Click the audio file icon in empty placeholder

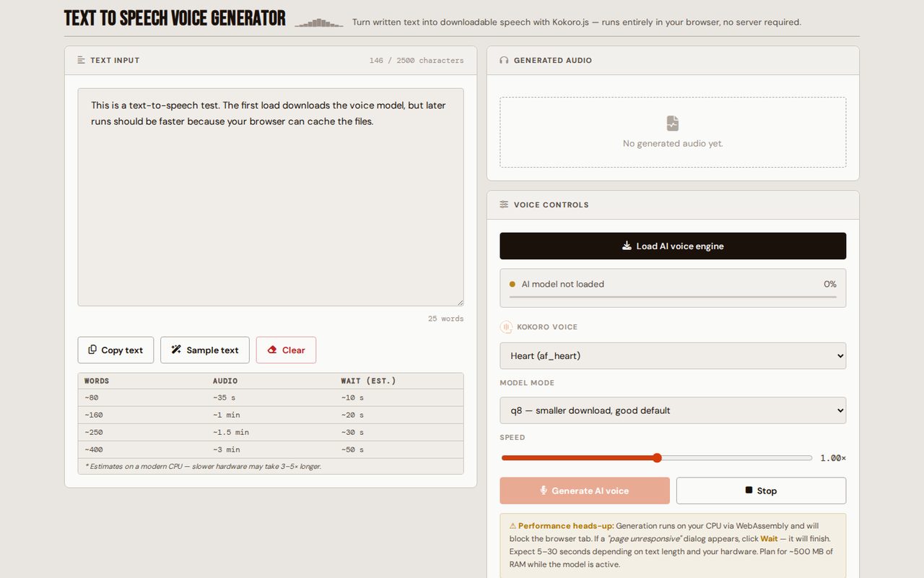click(673, 123)
